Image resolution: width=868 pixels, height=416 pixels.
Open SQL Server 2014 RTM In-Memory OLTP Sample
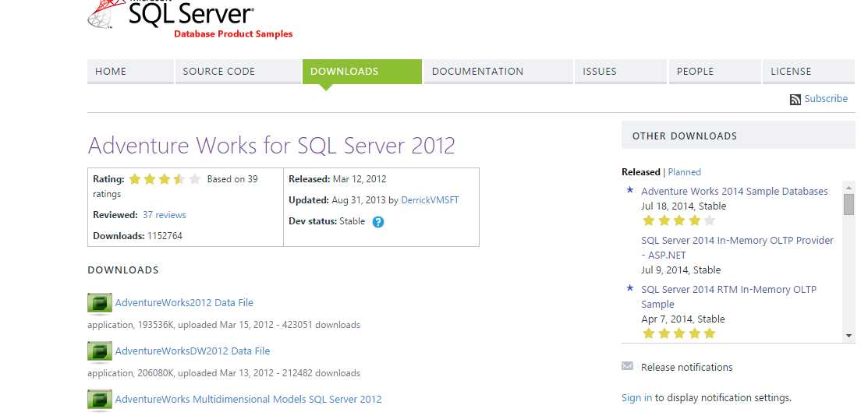(x=728, y=297)
